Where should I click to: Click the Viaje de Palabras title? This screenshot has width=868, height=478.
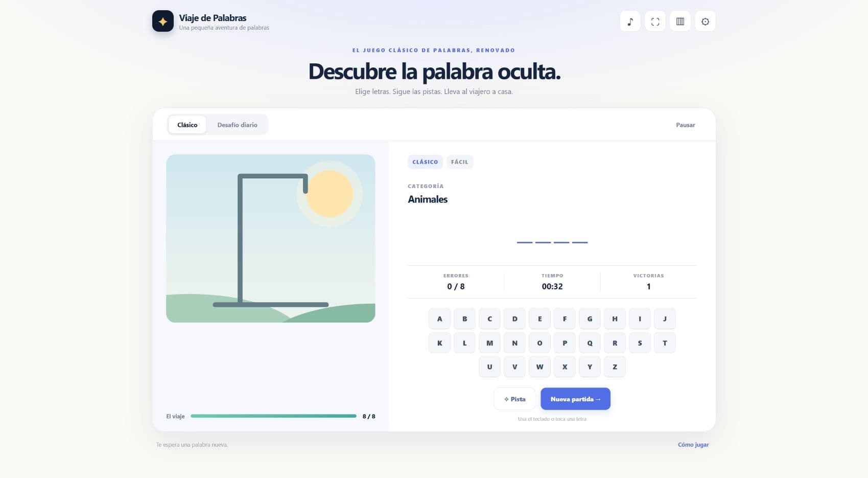[213, 18]
